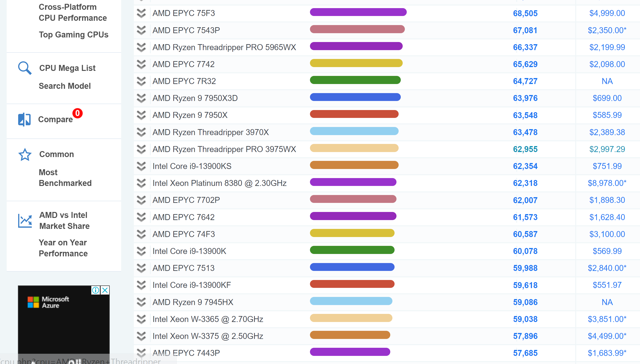Open Intel Xeon Platinum 8380 link
The height and width of the screenshot is (364, 640).
click(220, 183)
